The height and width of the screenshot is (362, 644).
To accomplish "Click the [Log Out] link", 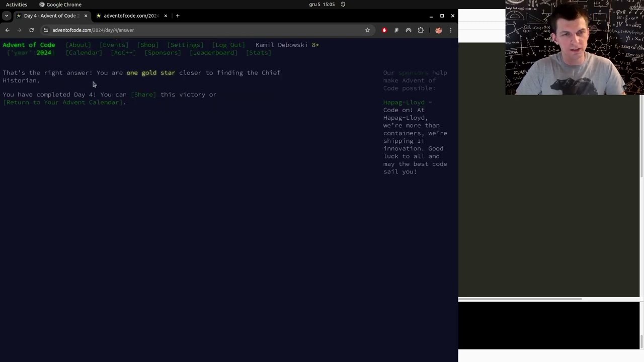I will coord(228,45).
